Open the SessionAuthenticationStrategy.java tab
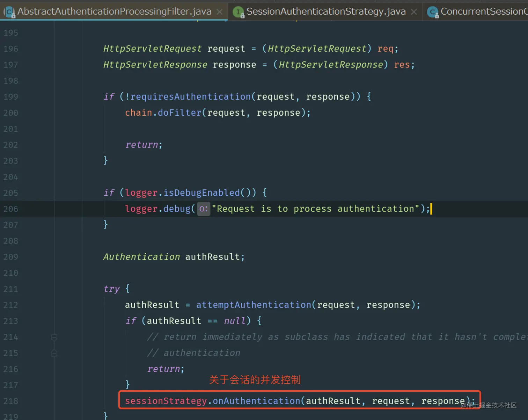The width and height of the screenshot is (528, 420). tap(326, 11)
